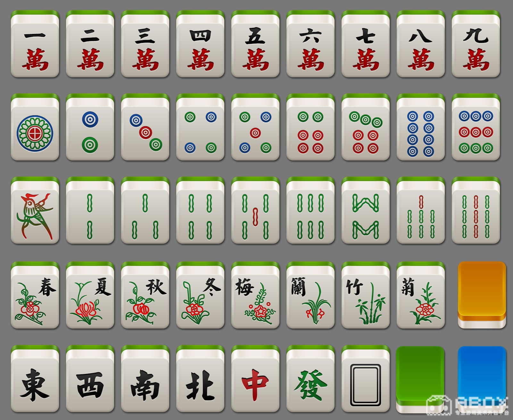Select the orange tile back
Screen dimensions: 513x420
pyautogui.click(x=482, y=295)
